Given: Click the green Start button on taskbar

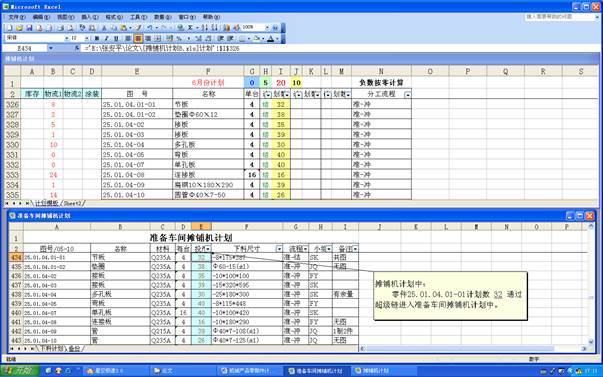Looking at the screenshot, I should (20, 370).
